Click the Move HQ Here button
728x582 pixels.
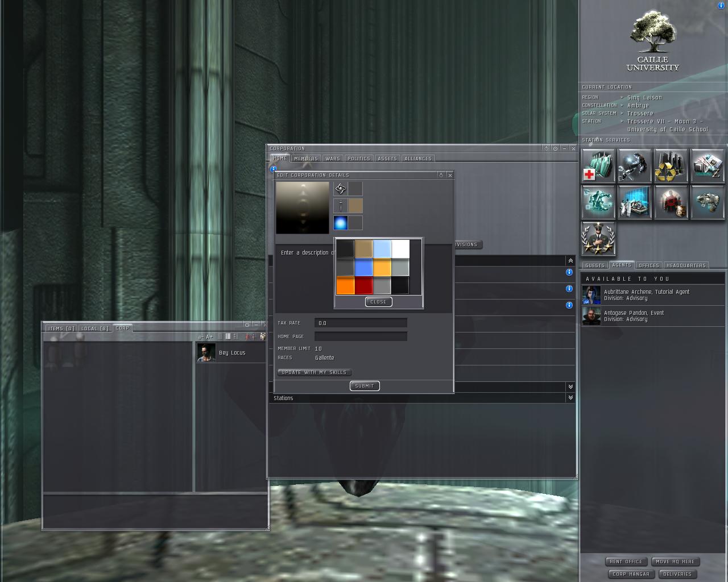675,562
